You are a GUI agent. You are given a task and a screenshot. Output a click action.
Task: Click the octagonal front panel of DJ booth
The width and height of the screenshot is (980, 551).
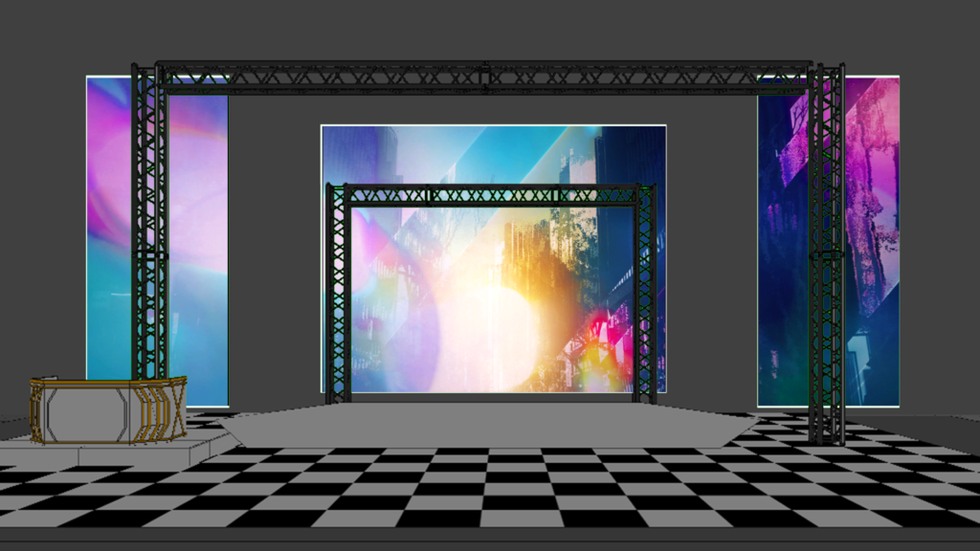tap(88, 413)
